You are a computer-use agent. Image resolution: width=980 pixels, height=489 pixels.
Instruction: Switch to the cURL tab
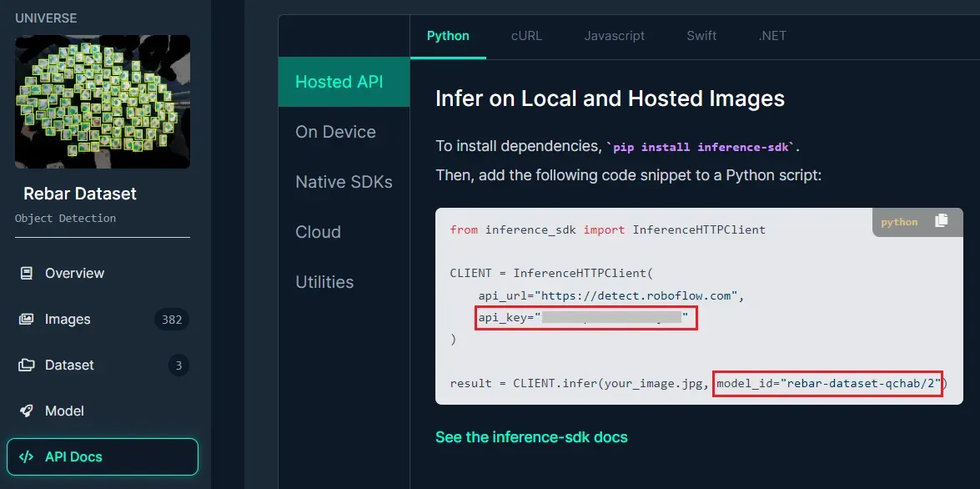[527, 36]
